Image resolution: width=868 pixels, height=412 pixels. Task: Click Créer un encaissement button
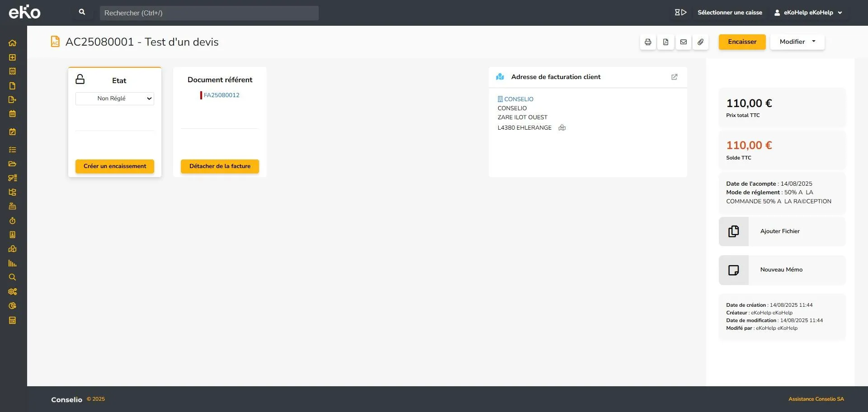115,166
